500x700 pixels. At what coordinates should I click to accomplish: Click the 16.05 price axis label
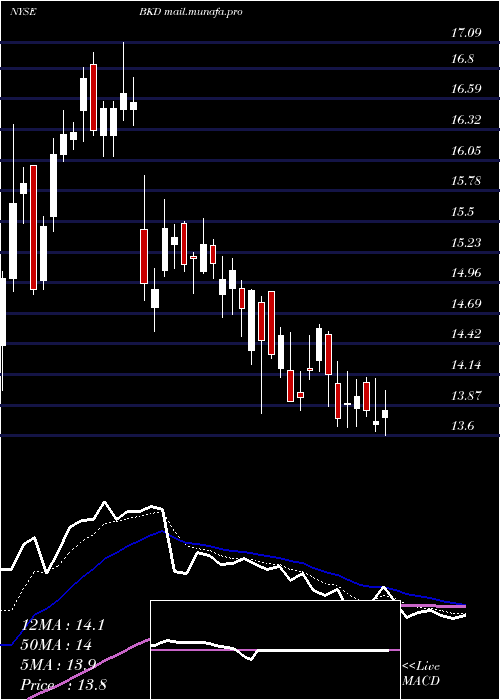(466, 150)
